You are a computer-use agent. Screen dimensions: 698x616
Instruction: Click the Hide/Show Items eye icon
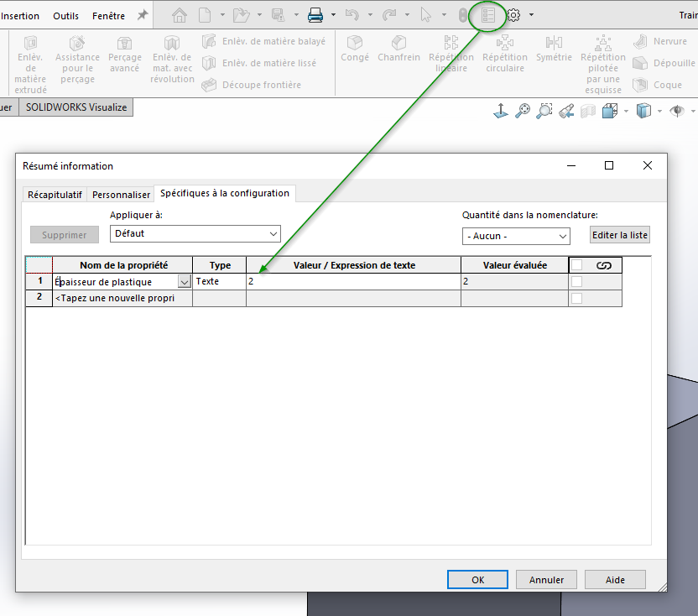pyautogui.click(x=676, y=111)
